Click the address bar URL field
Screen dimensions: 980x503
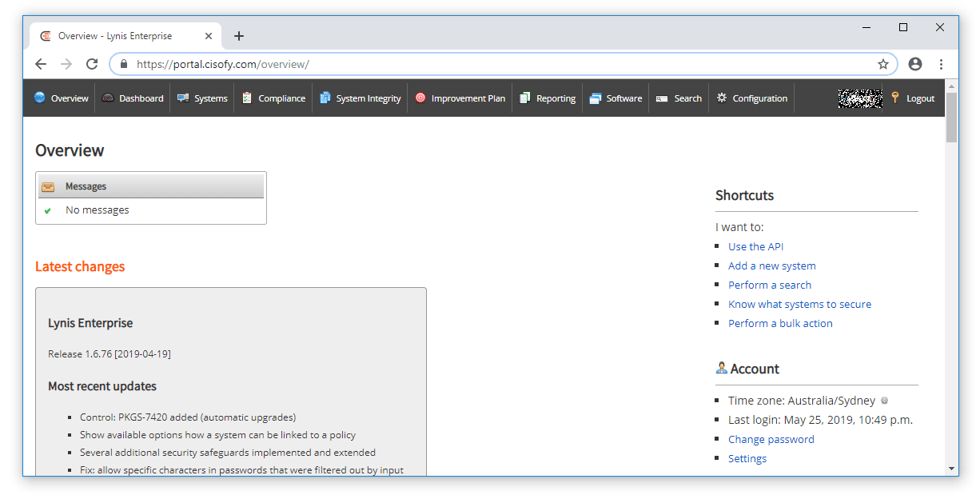pos(504,64)
